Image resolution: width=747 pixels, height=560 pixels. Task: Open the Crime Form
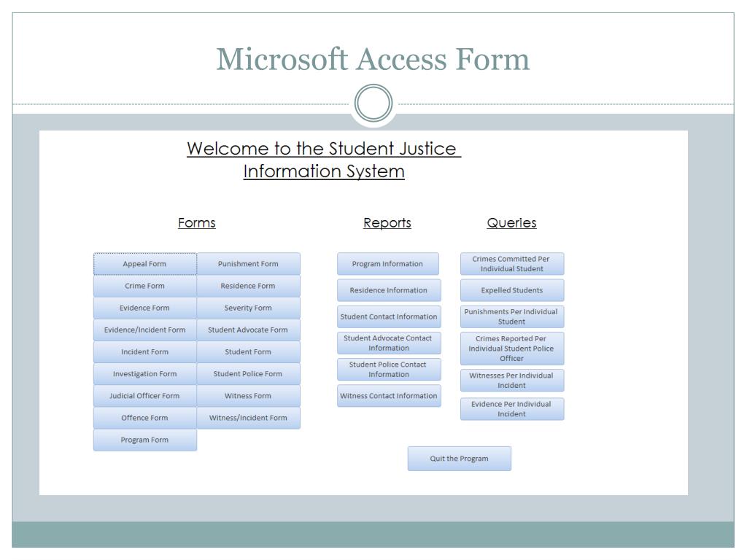145,286
